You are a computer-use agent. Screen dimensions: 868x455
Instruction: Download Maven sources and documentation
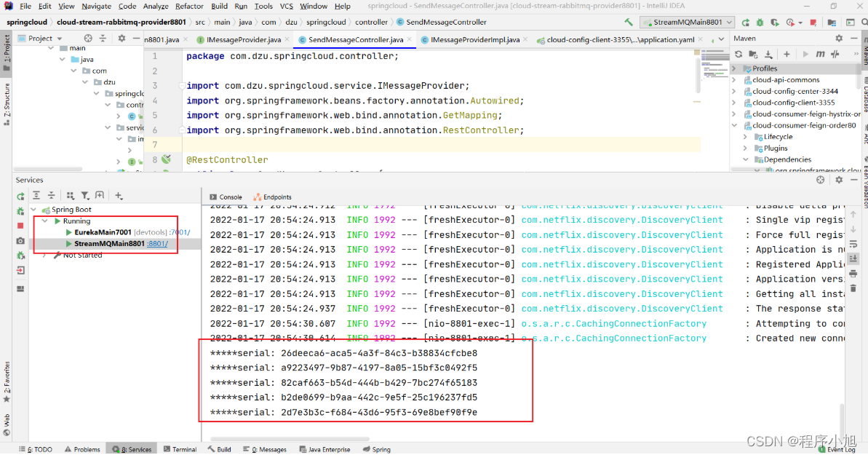tap(768, 54)
